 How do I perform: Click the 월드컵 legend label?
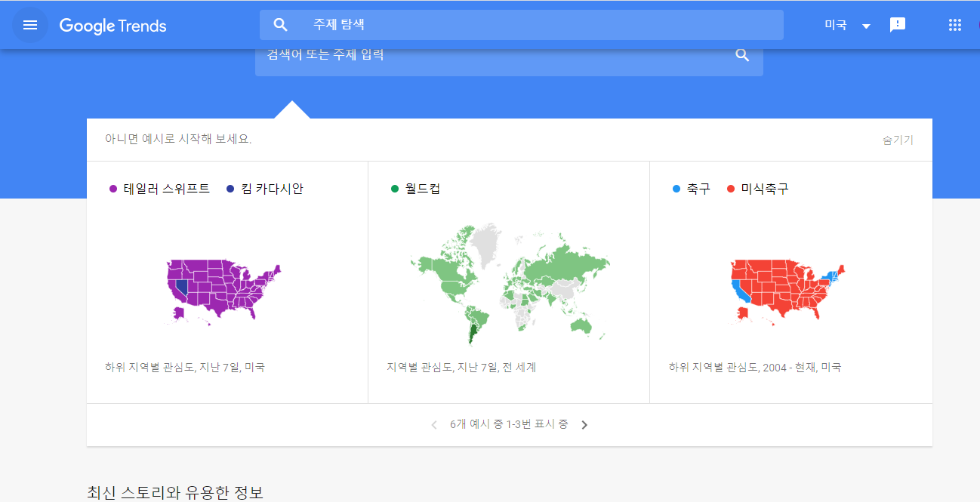tap(423, 189)
